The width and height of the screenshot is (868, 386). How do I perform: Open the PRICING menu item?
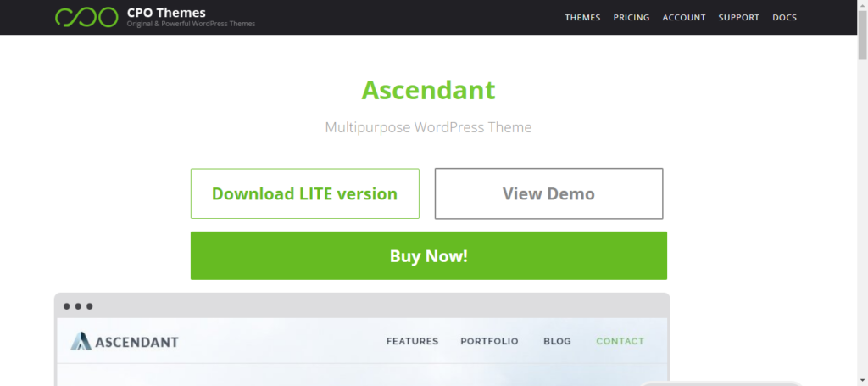631,18
